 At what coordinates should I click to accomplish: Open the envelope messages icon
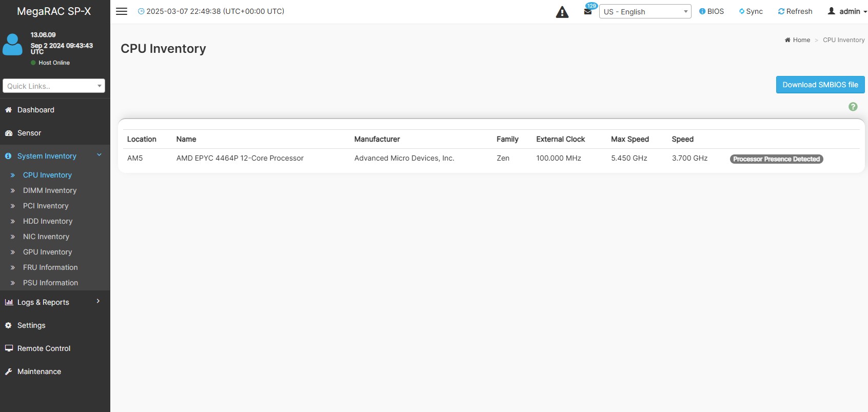tap(588, 11)
